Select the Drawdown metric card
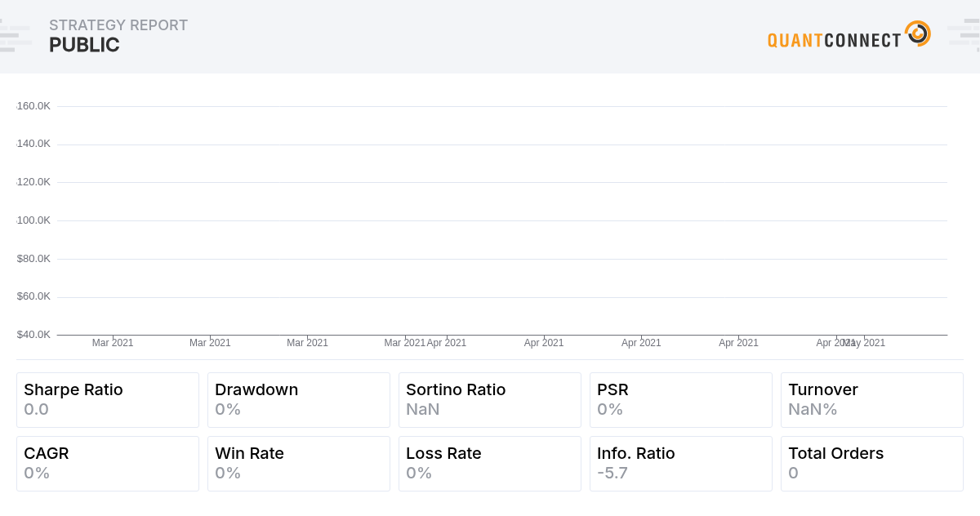The image size is (980, 516). [299, 399]
